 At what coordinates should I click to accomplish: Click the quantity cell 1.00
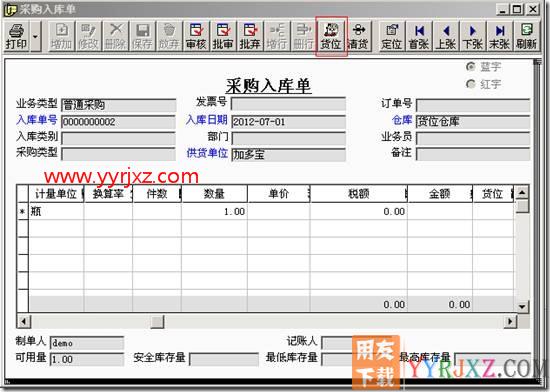point(214,211)
